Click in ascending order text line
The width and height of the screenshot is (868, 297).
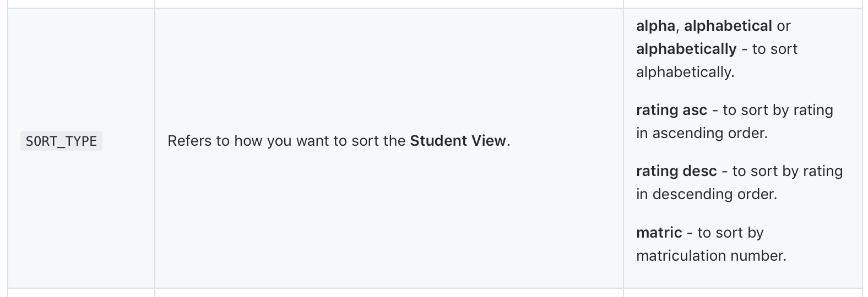click(702, 133)
